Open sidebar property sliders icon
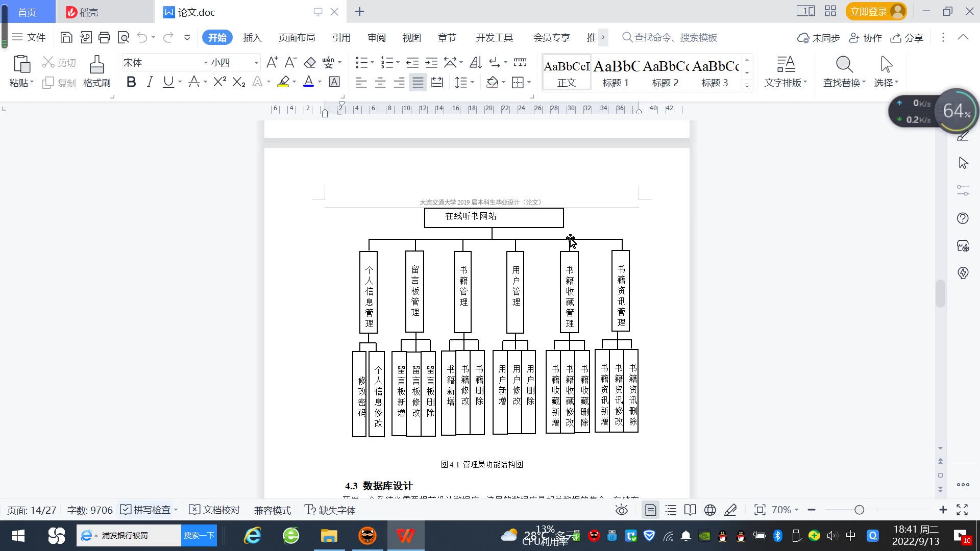This screenshot has width=980, height=551. tap(963, 190)
